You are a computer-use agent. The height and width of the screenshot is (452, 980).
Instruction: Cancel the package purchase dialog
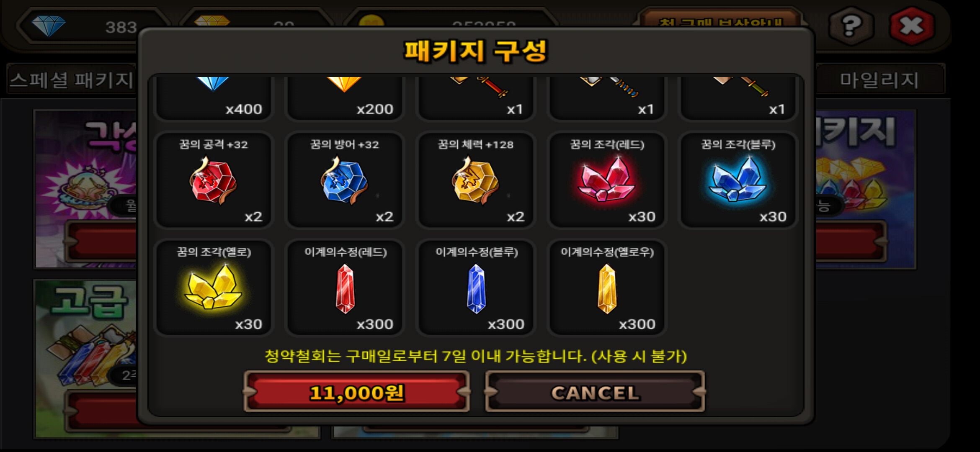595,392
